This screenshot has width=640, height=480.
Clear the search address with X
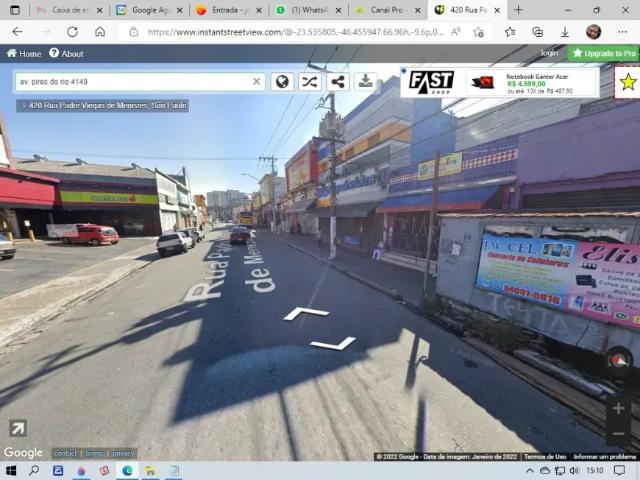256,82
